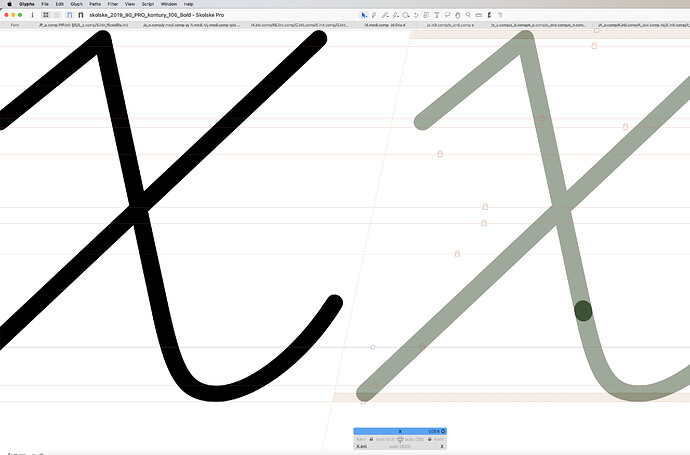Click the black n preview icon
Screen dimensions: 690x455
pyautogui.click(x=81, y=15)
